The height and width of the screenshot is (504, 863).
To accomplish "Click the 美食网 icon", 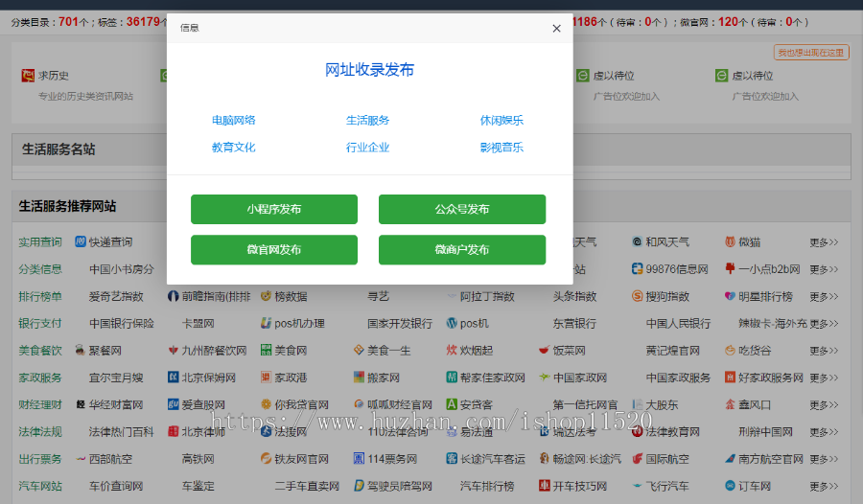I will 266,350.
